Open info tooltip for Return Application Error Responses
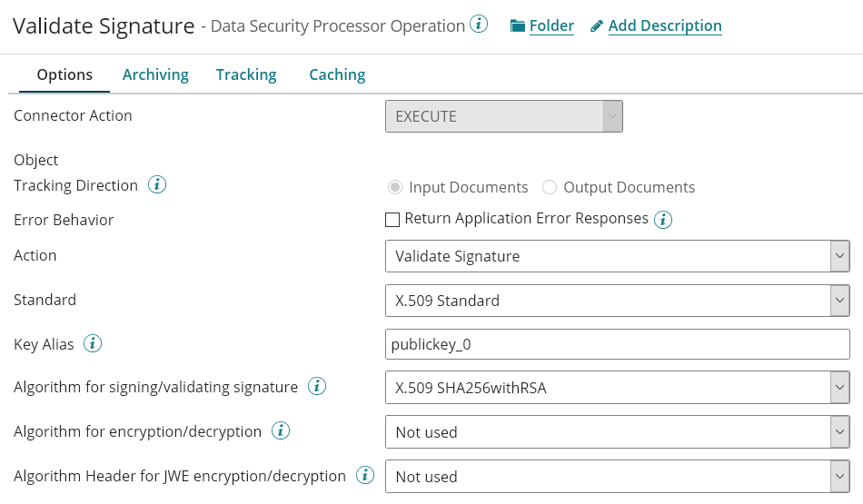The image size is (863, 504). coord(663,220)
